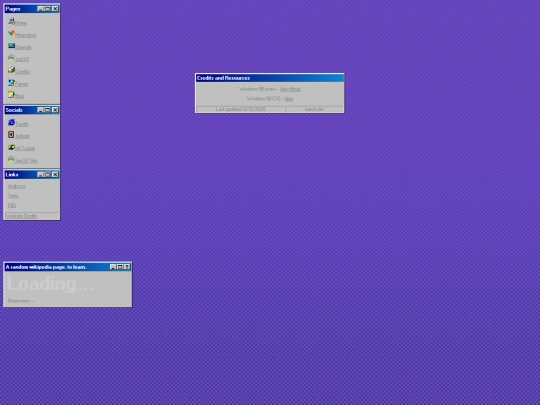The height and width of the screenshot is (405, 540).
Task: Follow the PBS link
Action: pyautogui.click(x=12, y=205)
